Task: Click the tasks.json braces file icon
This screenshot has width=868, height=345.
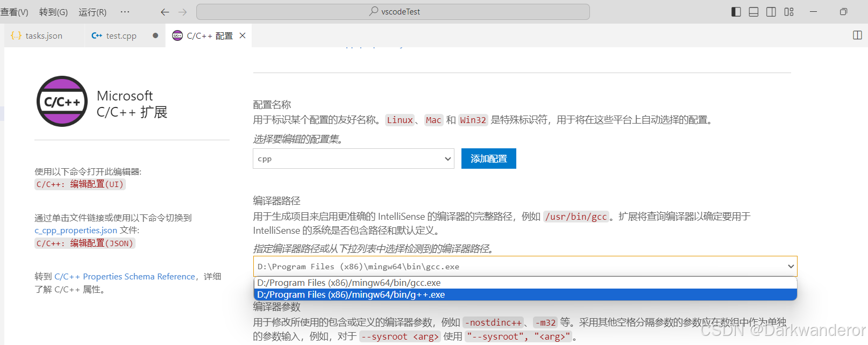Action: (16, 35)
